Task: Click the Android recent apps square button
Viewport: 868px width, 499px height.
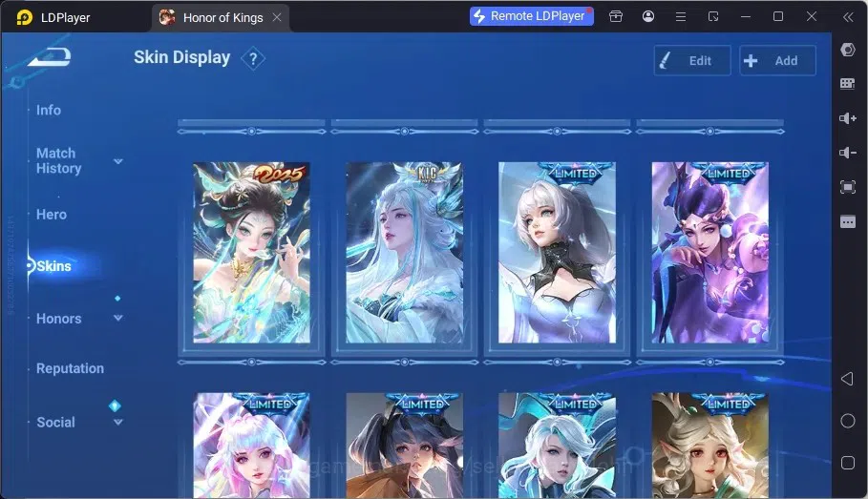Action: pyautogui.click(x=848, y=463)
